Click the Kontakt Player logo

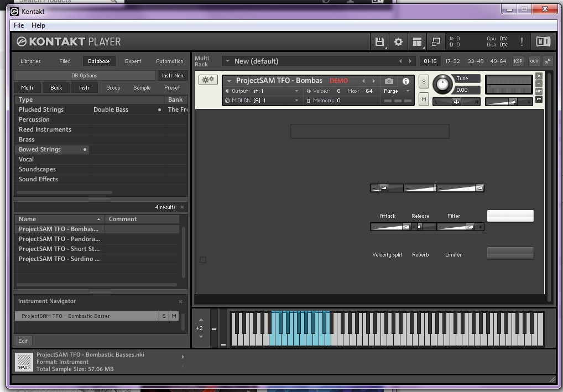point(69,41)
